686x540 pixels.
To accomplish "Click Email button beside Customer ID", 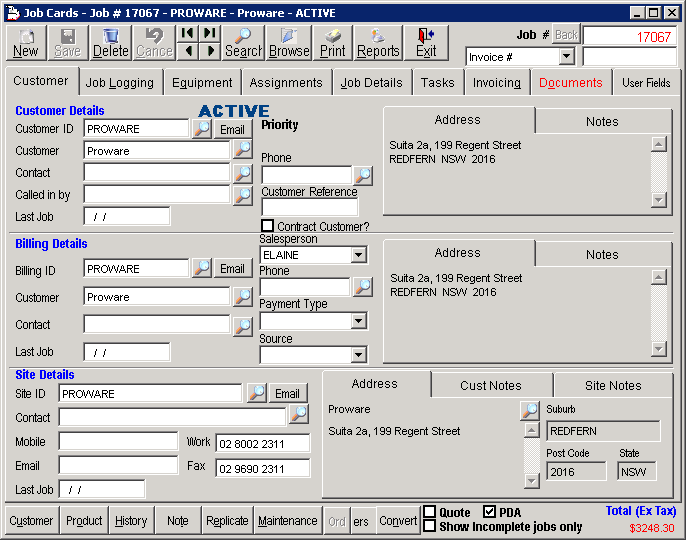I will [232, 130].
